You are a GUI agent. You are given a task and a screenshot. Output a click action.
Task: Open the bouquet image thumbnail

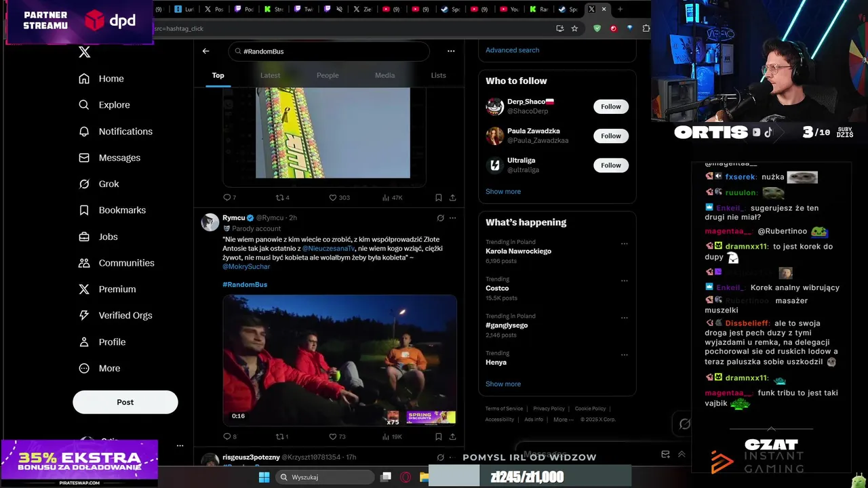333,133
